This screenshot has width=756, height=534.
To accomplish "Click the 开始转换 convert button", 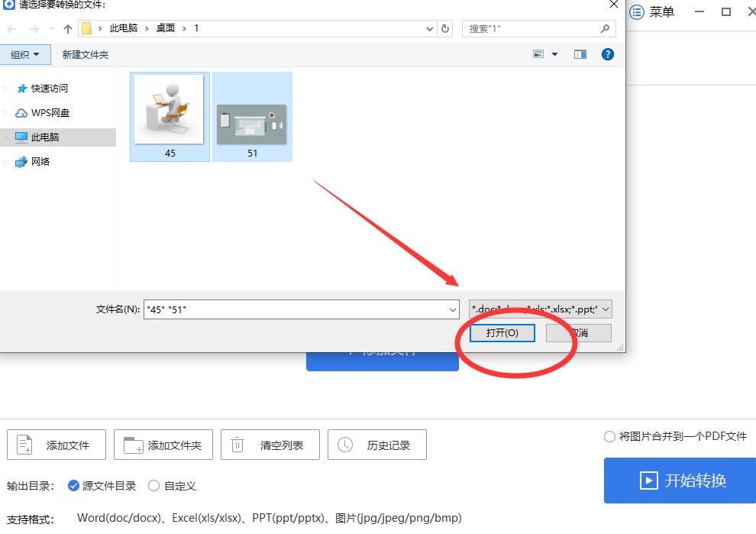I will [x=678, y=481].
